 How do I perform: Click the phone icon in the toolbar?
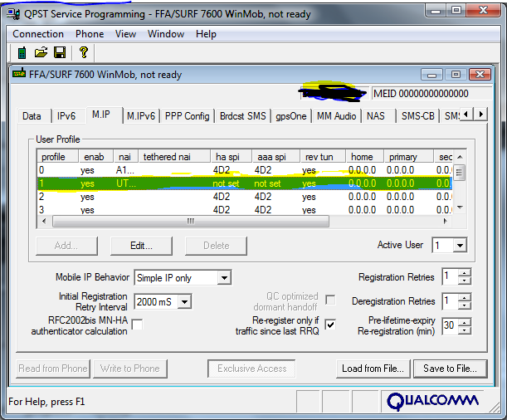tap(22, 52)
